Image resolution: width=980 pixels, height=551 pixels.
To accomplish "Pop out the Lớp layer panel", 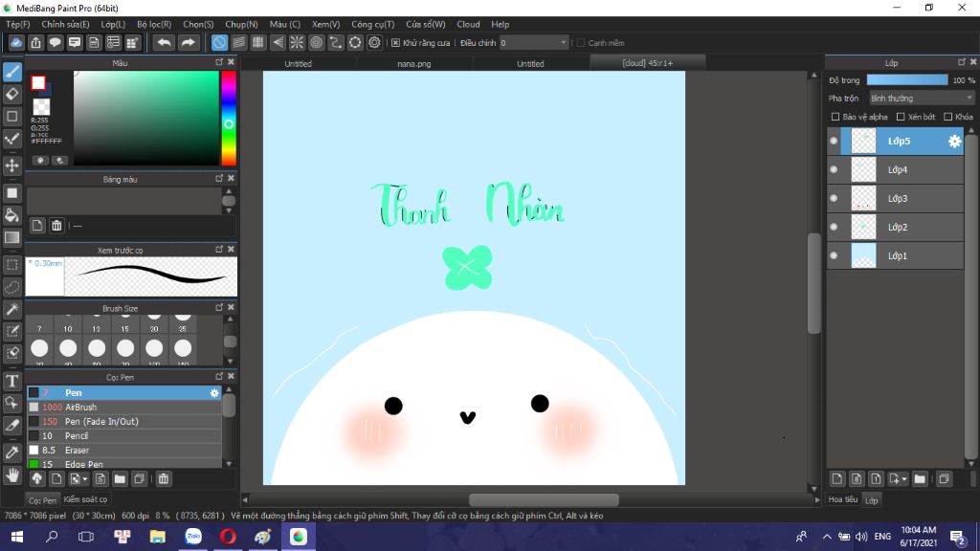I will pos(961,62).
